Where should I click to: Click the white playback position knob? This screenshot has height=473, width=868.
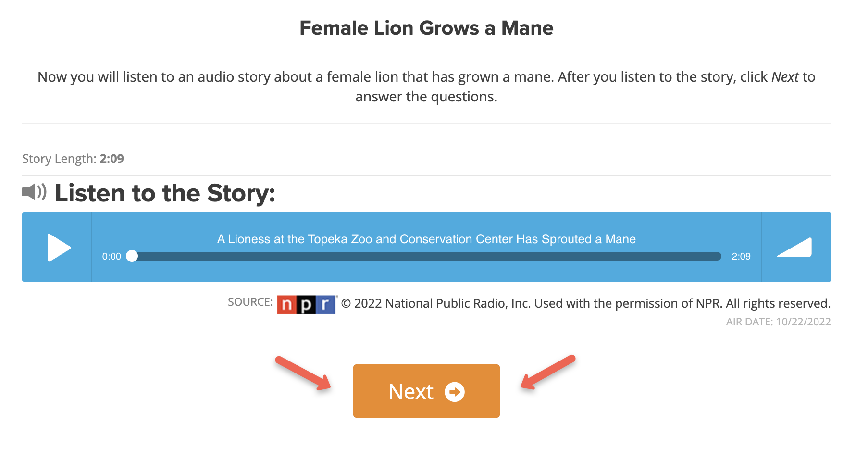(x=132, y=256)
